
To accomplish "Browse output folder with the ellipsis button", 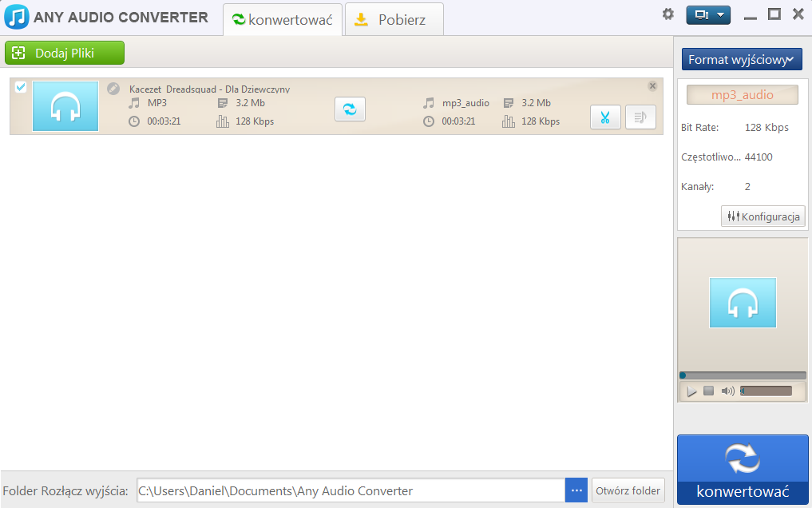I will pyautogui.click(x=576, y=490).
